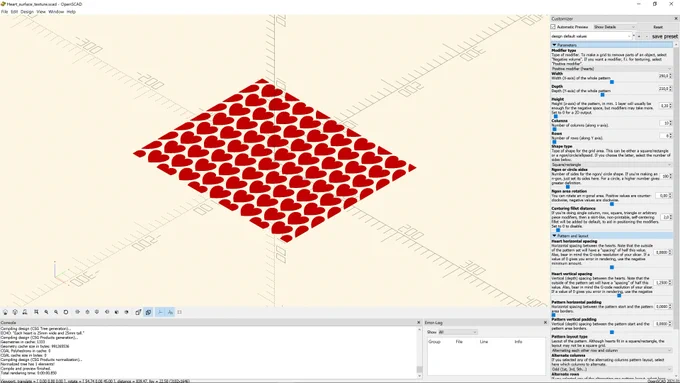Viewport: 680px width, 383px height.
Task: Open the Design menu
Action: point(27,12)
